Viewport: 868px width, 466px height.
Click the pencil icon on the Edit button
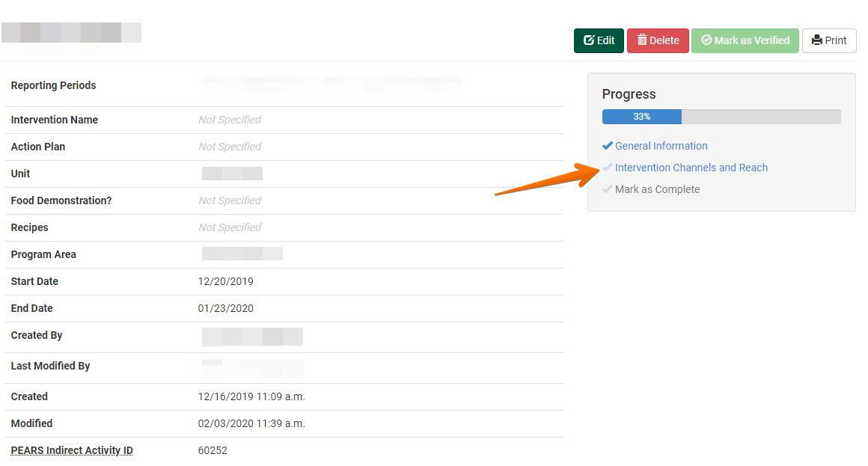(x=587, y=40)
